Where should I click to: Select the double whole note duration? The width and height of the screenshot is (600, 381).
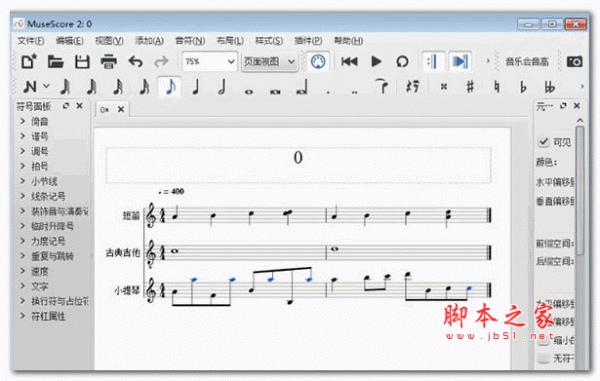[275, 91]
